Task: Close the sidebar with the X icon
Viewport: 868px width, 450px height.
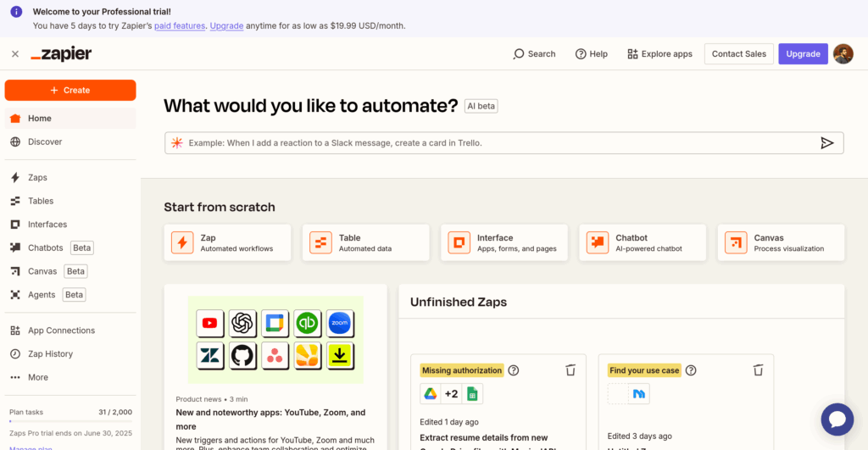Action: pos(15,53)
